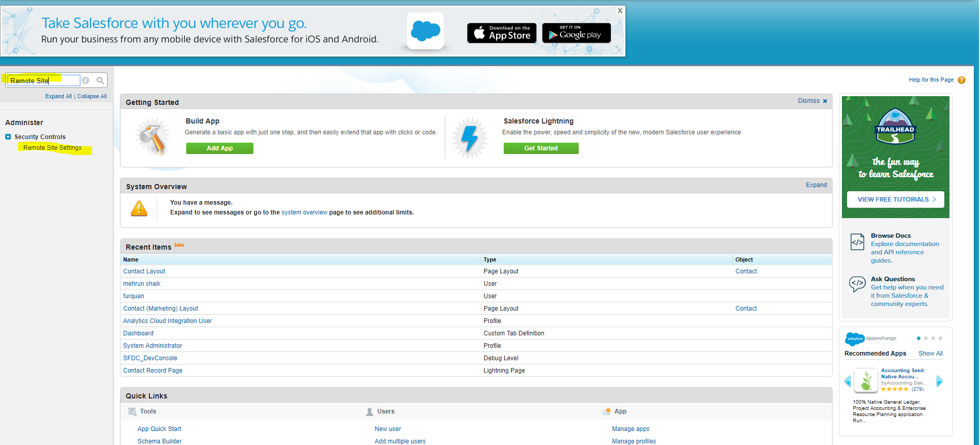
Task: Click the App icon in Quick Links
Action: 607,411
